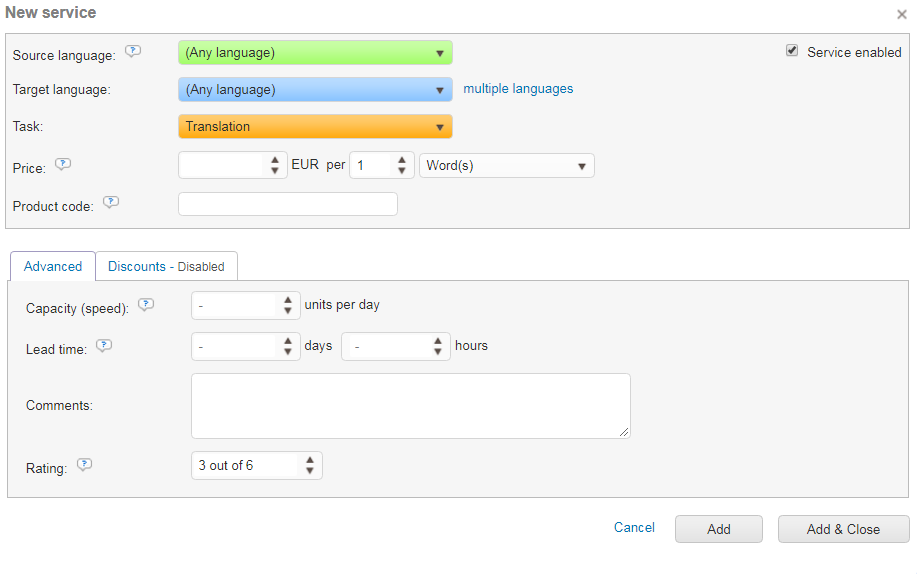
Task: Click the Add button
Action: pos(718,529)
